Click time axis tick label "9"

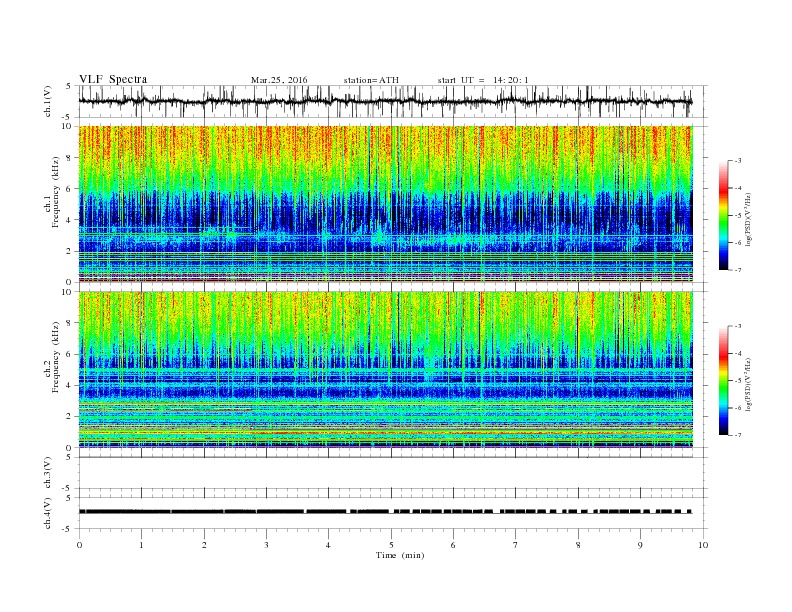coord(640,545)
